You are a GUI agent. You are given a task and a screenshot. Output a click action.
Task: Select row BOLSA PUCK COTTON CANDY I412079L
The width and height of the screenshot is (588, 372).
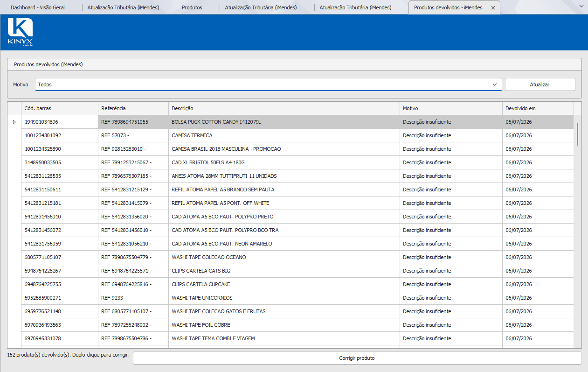[291, 122]
